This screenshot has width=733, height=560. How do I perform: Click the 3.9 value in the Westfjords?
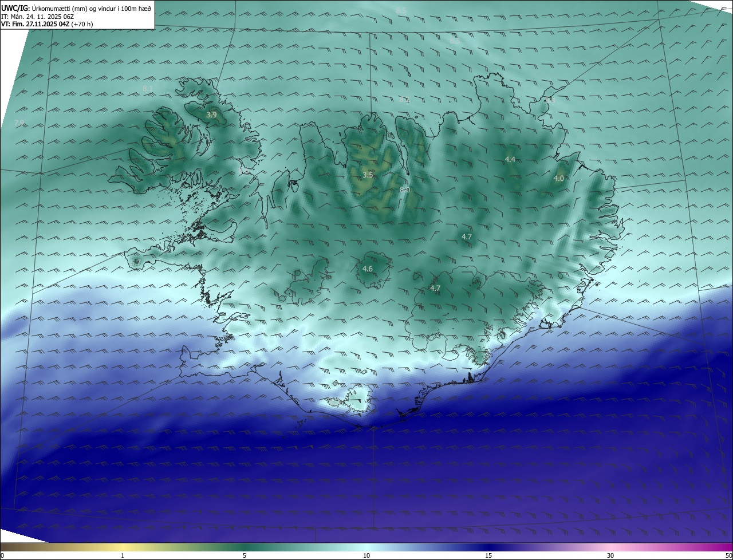click(211, 115)
